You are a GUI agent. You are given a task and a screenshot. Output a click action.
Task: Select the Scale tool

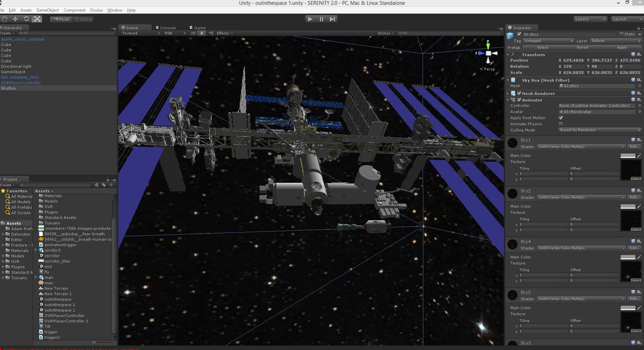point(37,19)
